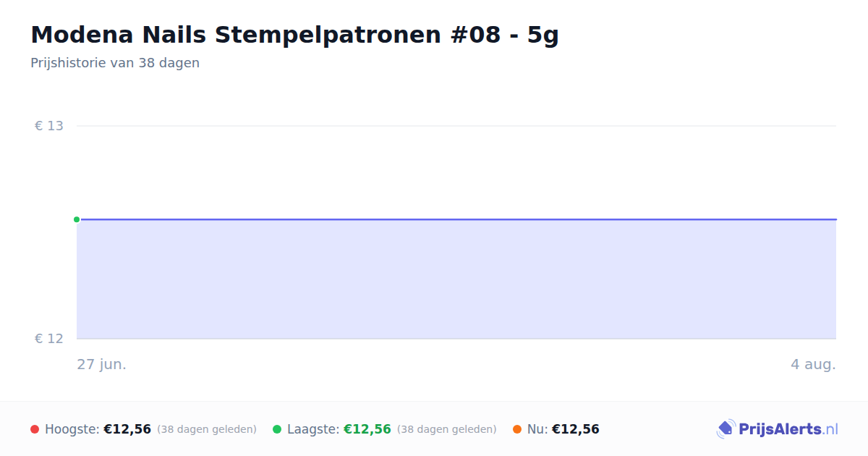Click the subtitle Prijshistorie van 38 dagen
The image size is (868, 456).
[115, 63]
